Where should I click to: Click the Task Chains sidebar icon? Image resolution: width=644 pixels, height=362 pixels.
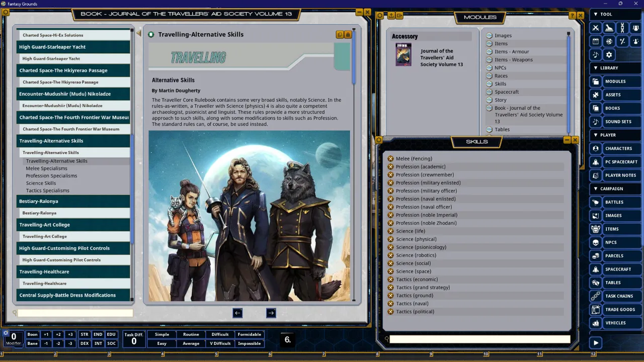pyautogui.click(x=596, y=296)
